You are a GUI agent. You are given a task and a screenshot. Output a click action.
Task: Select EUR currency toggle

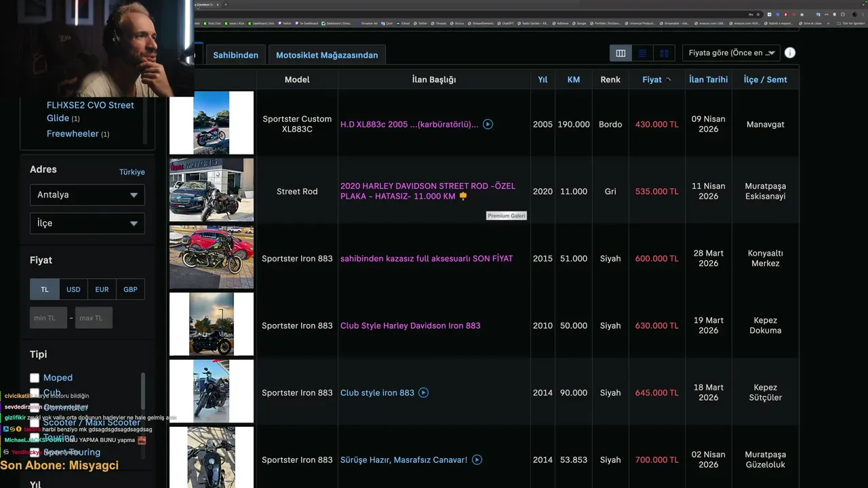pyautogui.click(x=102, y=289)
